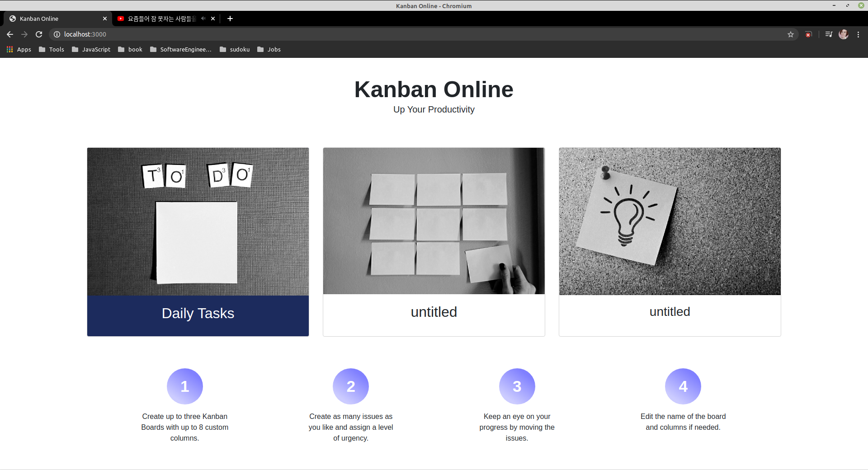Open the Apps bookmarks shortcut
This screenshot has height=470, width=868.
(19, 49)
